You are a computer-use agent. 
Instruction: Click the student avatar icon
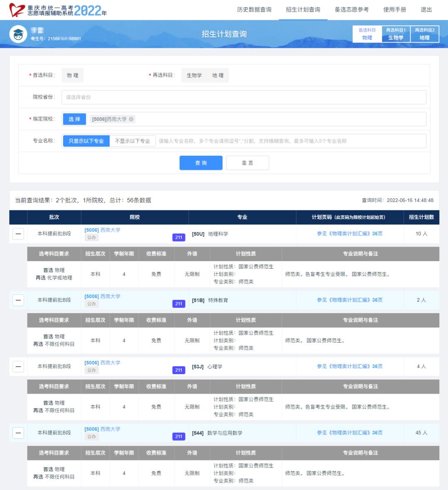click(x=18, y=34)
